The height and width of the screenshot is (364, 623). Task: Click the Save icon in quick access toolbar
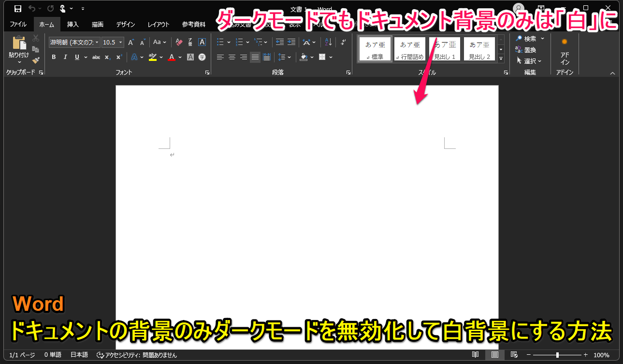[x=18, y=8]
